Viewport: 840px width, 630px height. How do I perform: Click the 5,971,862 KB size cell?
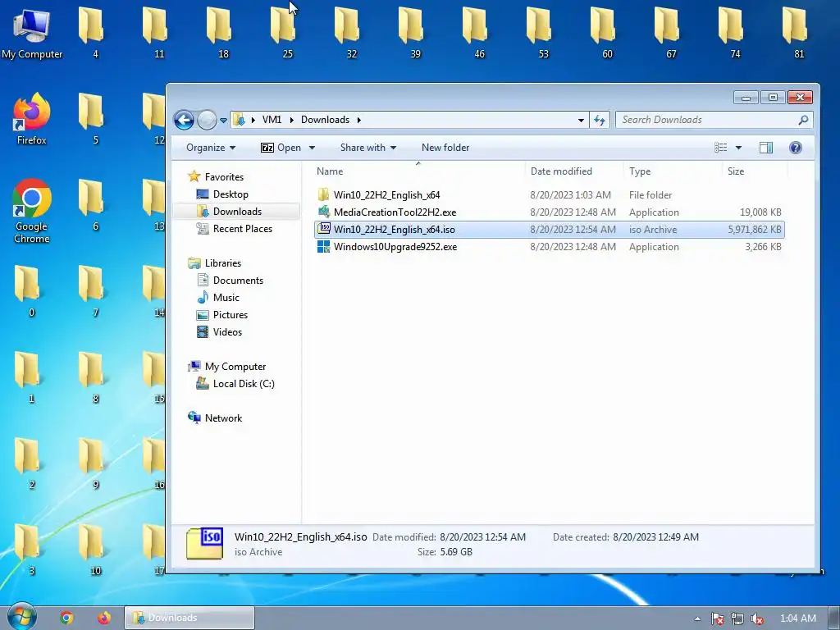click(755, 230)
